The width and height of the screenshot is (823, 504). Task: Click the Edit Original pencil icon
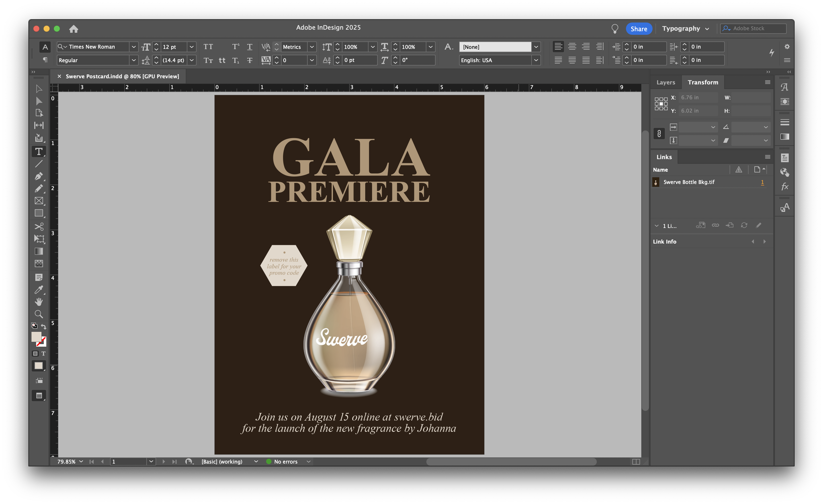click(x=759, y=225)
